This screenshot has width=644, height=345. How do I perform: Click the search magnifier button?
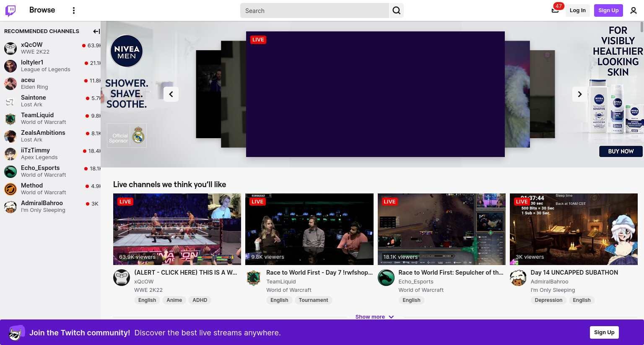click(x=397, y=10)
